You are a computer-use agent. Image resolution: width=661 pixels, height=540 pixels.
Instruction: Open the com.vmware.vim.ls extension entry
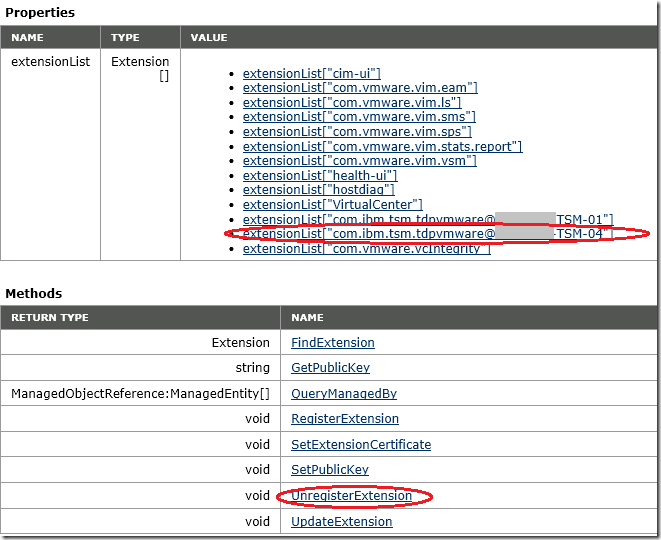coord(353,102)
